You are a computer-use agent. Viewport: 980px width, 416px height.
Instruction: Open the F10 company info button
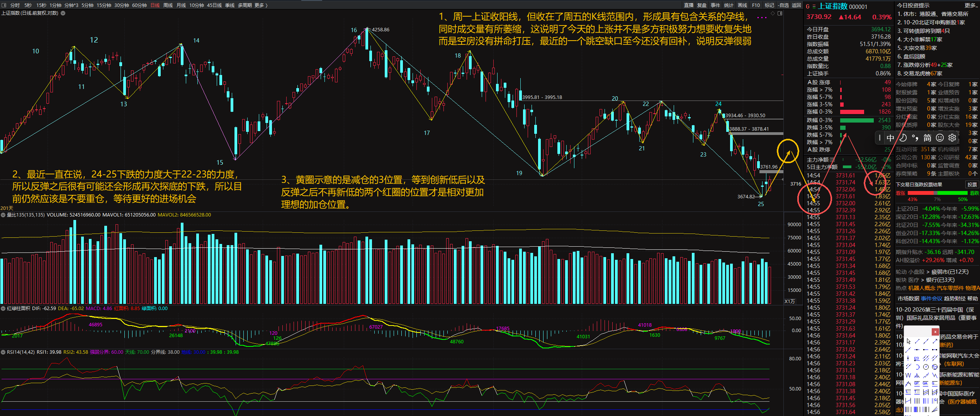(x=756, y=5)
